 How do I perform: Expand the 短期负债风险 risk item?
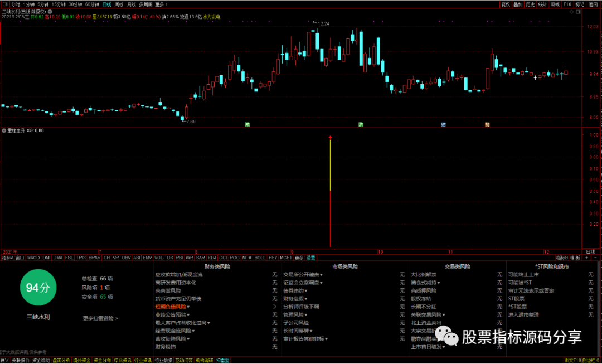point(172,307)
